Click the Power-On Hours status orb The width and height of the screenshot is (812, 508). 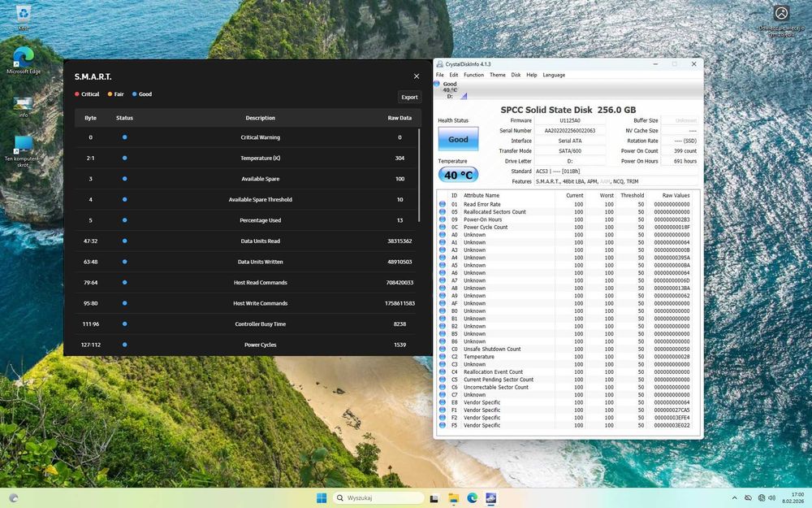[443, 219]
